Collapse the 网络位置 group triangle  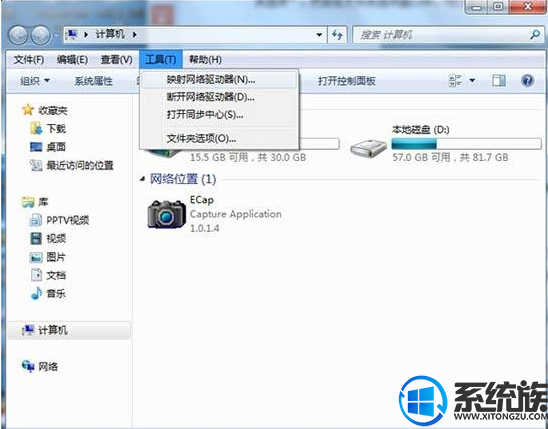pyautogui.click(x=142, y=179)
